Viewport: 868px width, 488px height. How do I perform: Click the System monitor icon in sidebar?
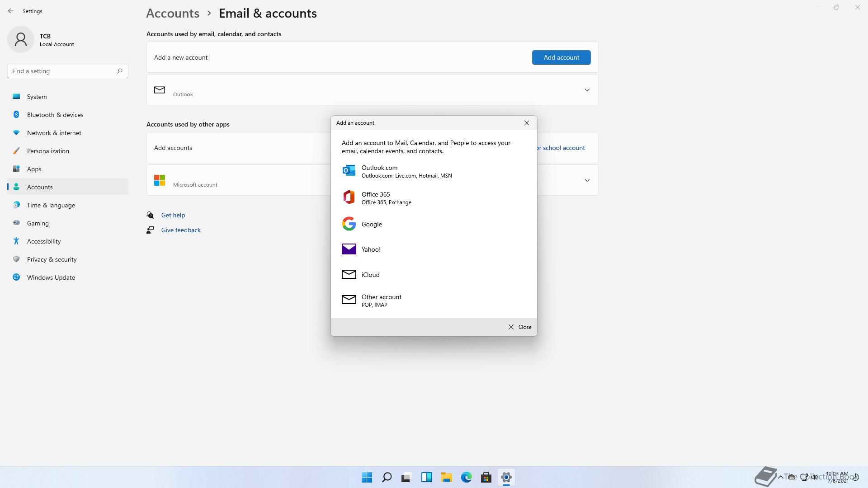point(16,96)
